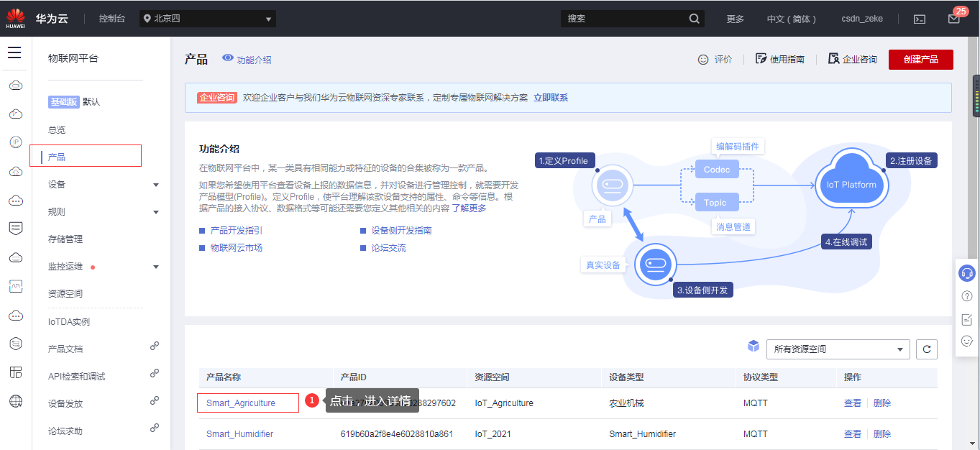The height and width of the screenshot is (450, 980).
Task: Click the smiley face icon on right panel
Action: 967,341
